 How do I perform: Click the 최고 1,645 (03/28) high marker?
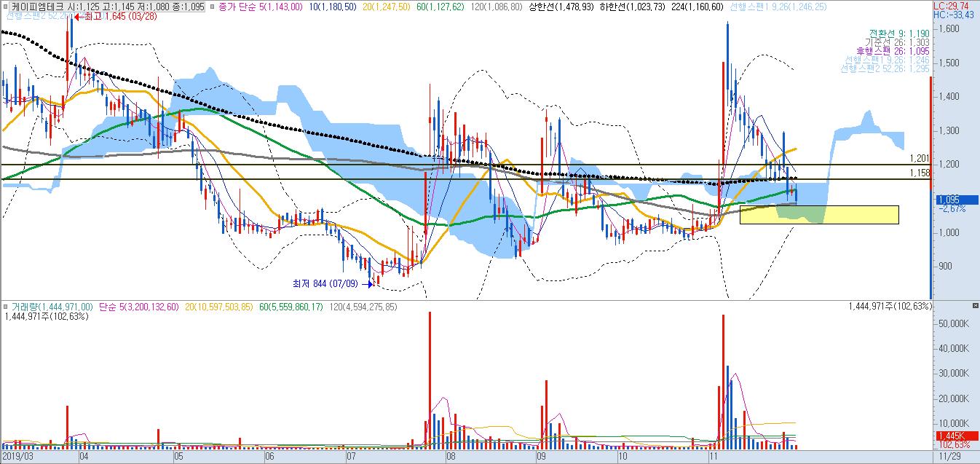click(x=115, y=15)
